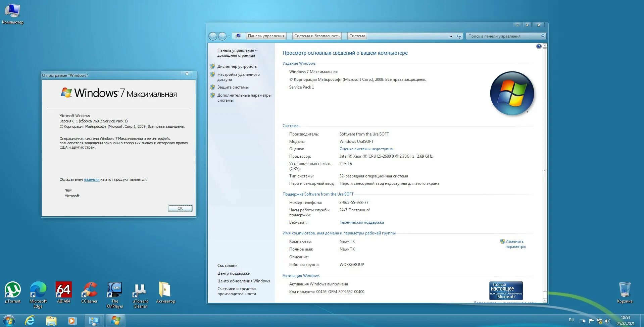Click the magnifier icon in search box

click(x=542, y=36)
